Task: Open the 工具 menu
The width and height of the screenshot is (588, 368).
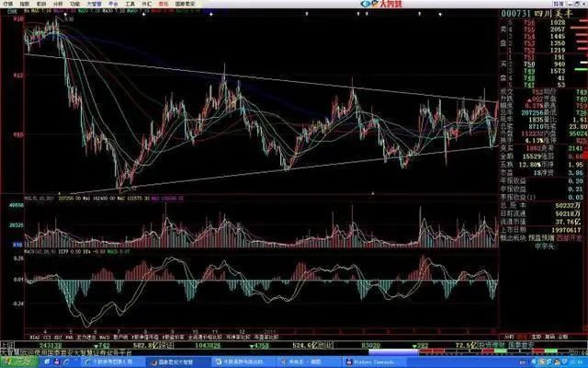Action: coord(130,4)
